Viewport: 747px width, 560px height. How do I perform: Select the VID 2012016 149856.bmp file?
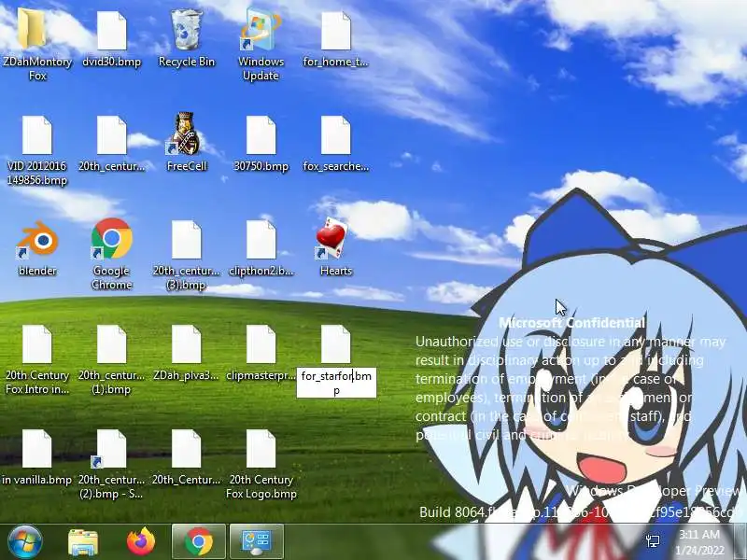click(36, 135)
